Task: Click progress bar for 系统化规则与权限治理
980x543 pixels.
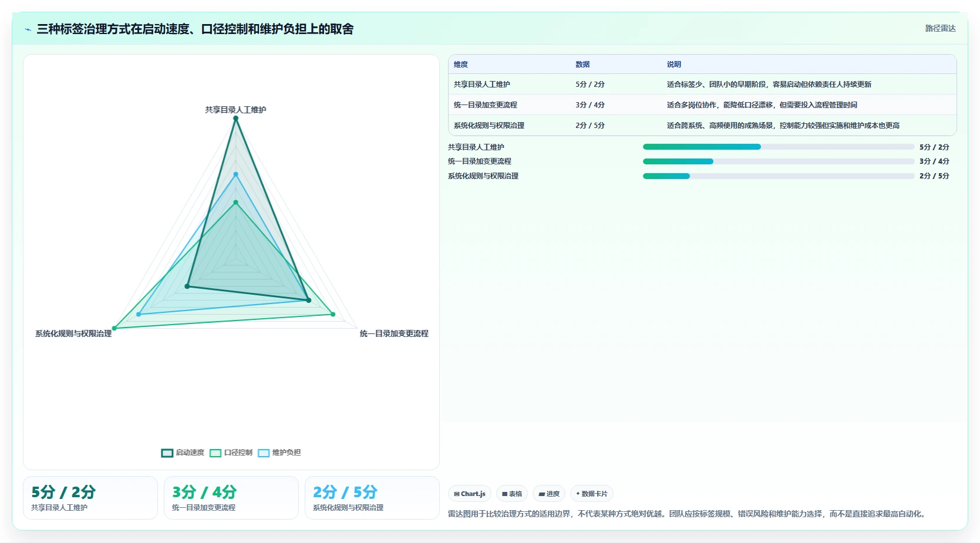Action: [x=779, y=176]
